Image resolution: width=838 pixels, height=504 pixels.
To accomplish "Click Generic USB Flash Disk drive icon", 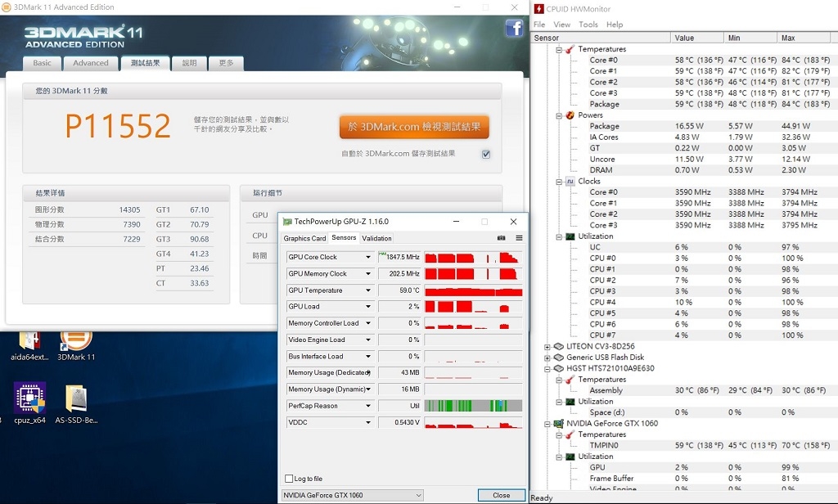I will click(x=558, y=357).
